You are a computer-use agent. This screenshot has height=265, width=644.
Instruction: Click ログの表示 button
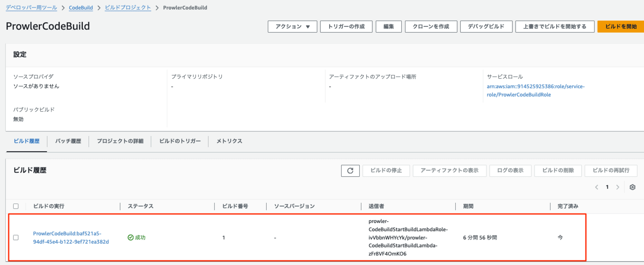510,171
